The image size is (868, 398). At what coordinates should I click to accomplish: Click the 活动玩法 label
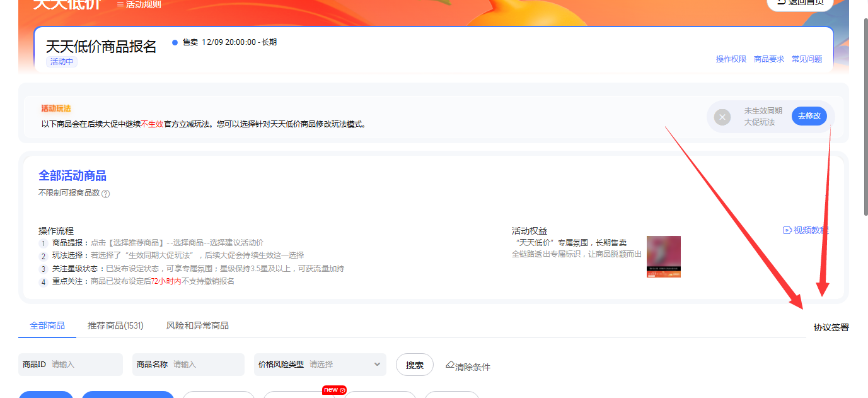point(56,109)
